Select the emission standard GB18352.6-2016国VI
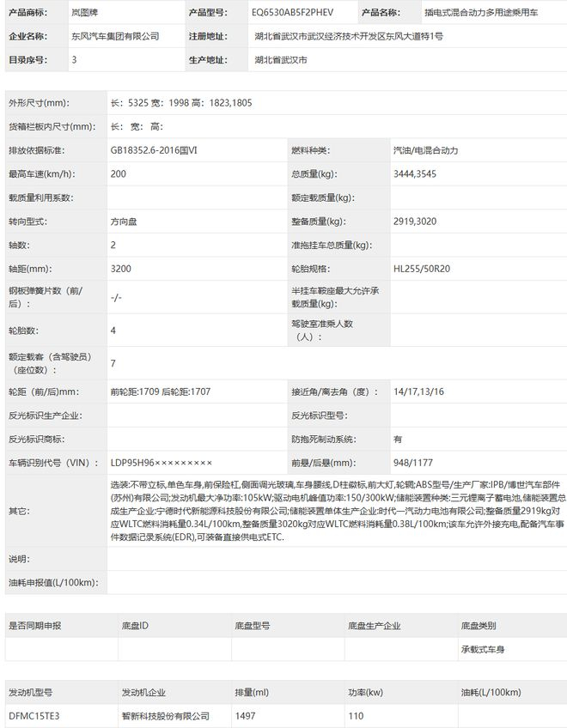The image size is (567, 728). point(154,150)
